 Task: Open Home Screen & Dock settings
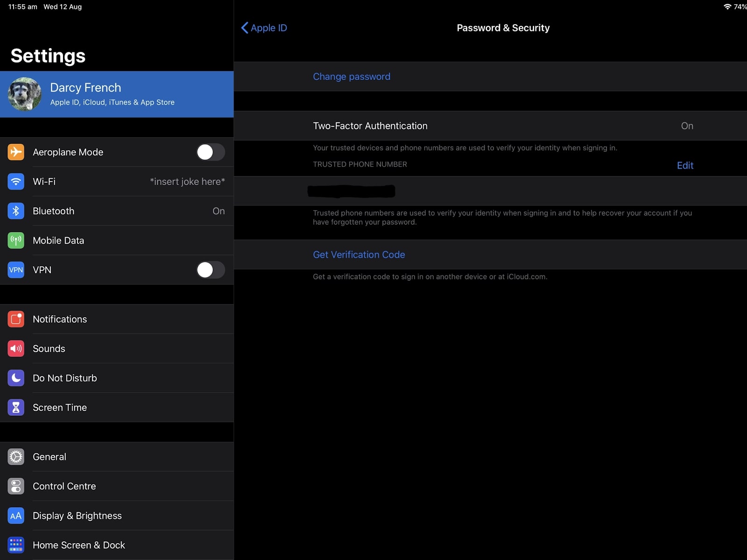(117, 545)
